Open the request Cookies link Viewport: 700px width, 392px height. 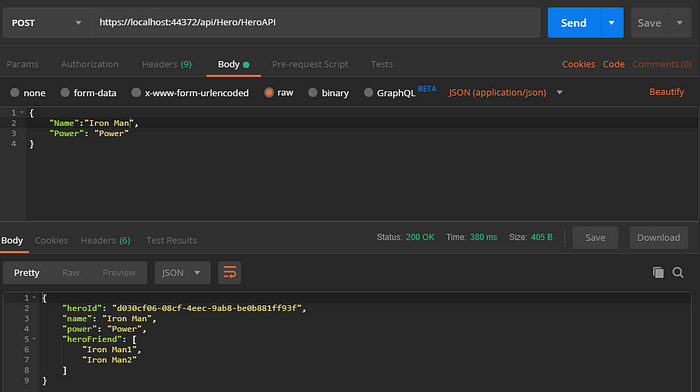point(578,64)
